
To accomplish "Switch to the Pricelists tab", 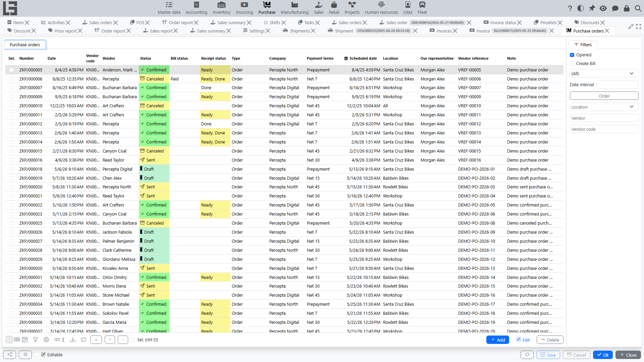I will pyautogui.click(x=548, y=22).
